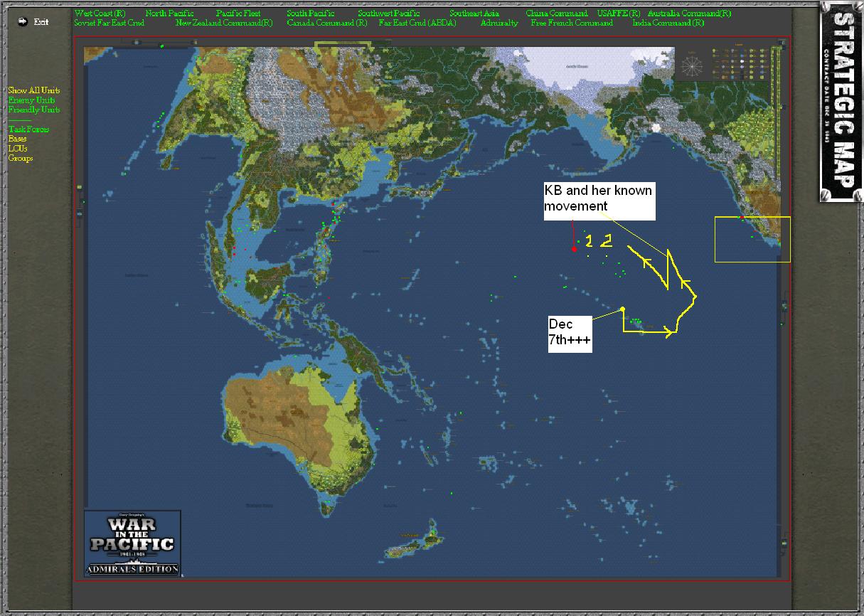Select Southeast Asia command filter
Screen dimensions: 864x616
474,14
